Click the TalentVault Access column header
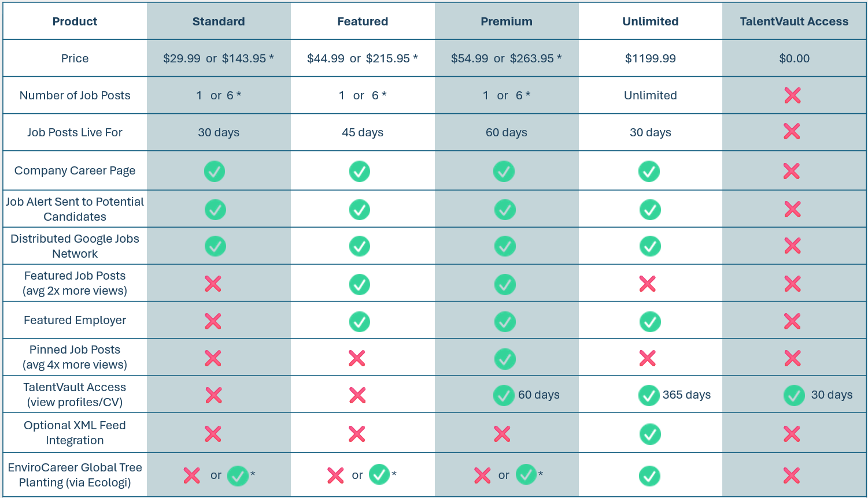Viewport: 868px width, 498px height. (x=794, y=21)
